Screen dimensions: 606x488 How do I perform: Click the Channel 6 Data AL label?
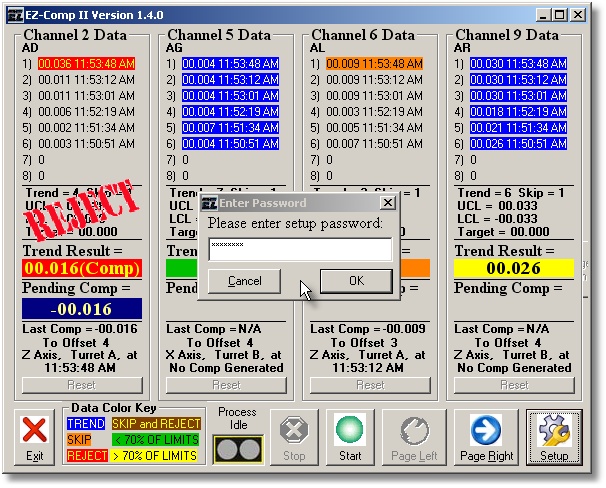pos(317,48)
